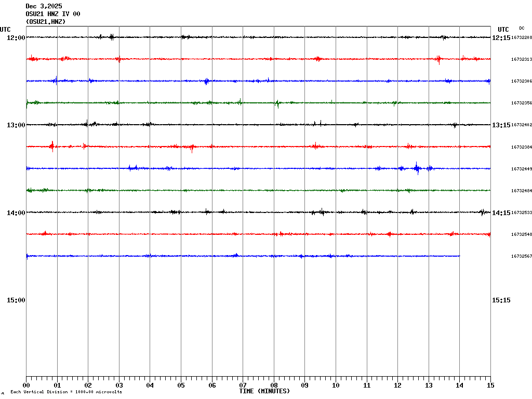Viewport: 532px width, 399px height.
Task: Click the 07 minute tick label
Action: coord(243,385)
